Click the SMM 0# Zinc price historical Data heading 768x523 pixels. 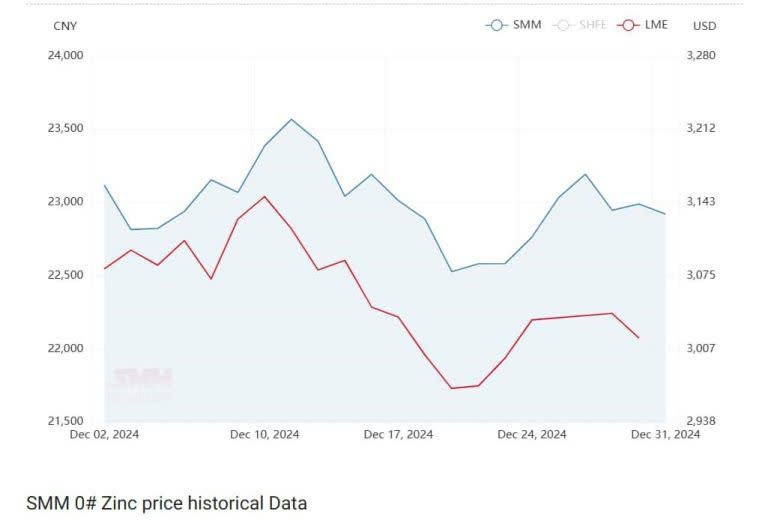click(166, 503)
